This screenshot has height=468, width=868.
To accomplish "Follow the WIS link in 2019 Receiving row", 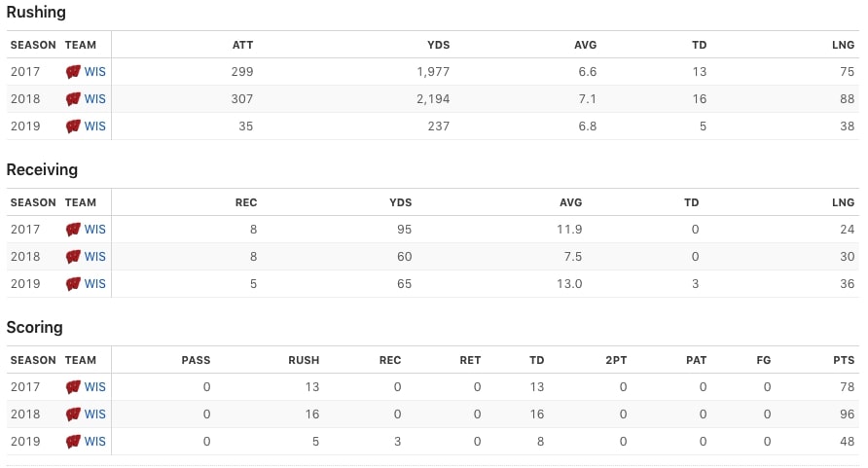I will coord(95,284).
